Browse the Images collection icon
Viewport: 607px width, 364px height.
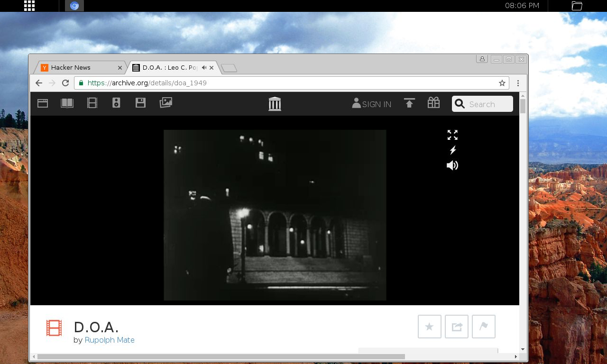click(x=166, y=103)
